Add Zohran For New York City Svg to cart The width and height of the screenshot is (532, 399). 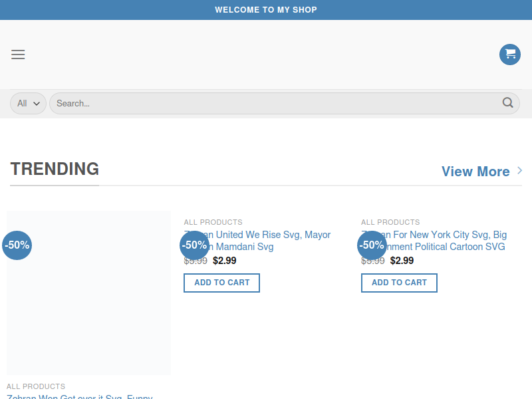coord(399,283)
